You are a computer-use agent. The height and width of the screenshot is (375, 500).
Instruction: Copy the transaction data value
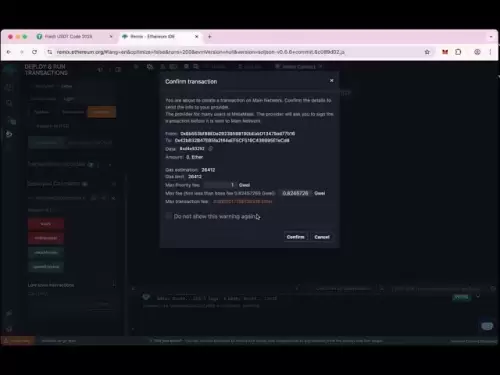(x=210, y=149)
